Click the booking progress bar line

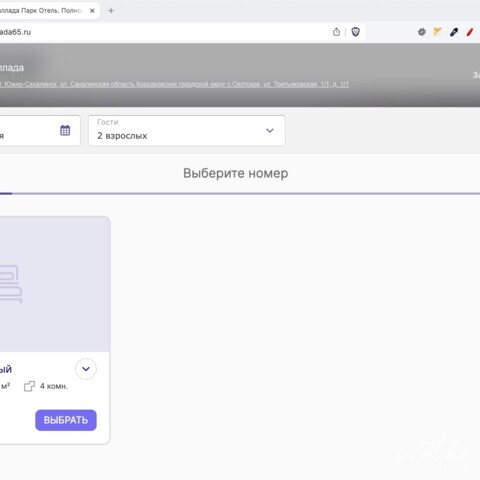[240, 193]
